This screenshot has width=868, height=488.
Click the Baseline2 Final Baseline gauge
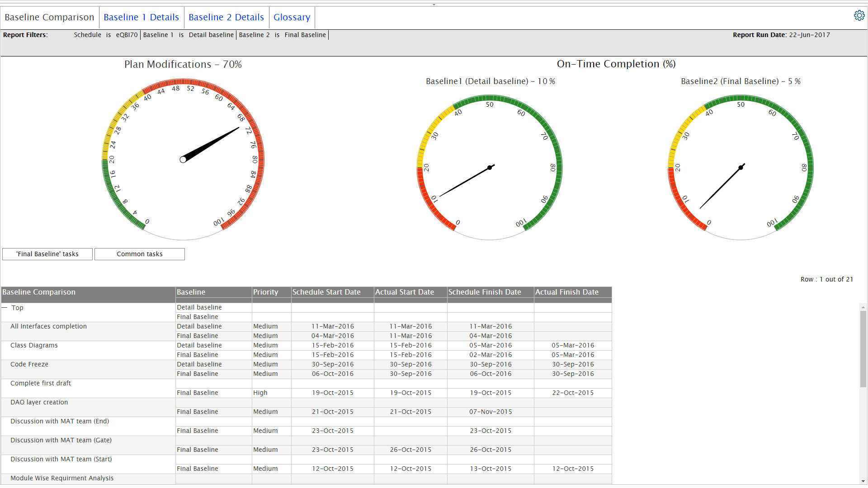741,167
